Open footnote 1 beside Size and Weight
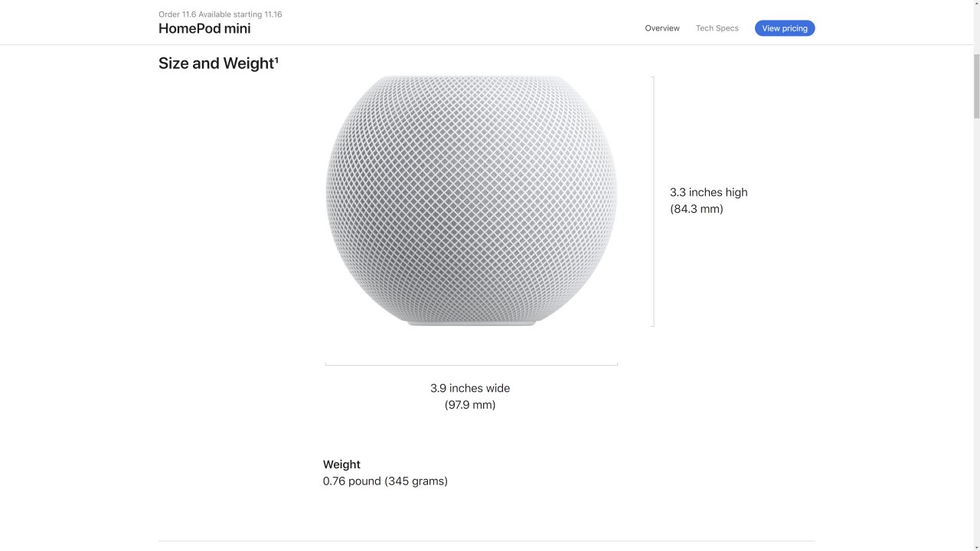Viewport: 980px width, 551px height. pos(276,60)
